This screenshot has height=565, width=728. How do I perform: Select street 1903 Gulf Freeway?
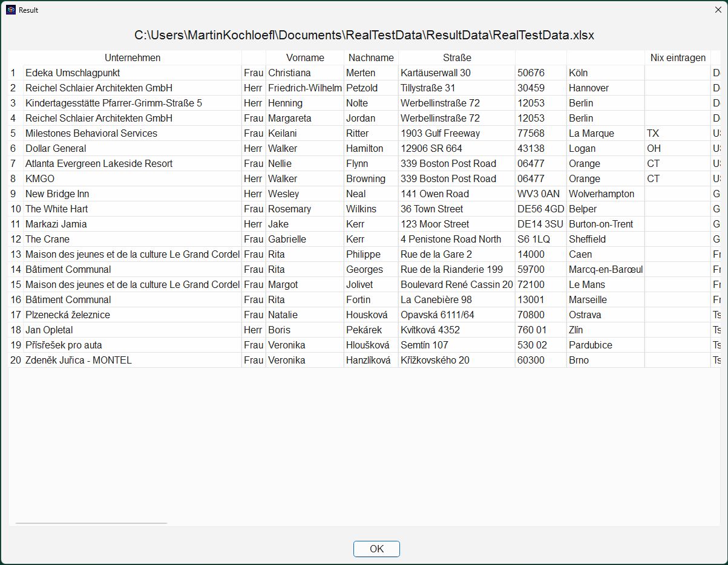click(x=457, y=133)
